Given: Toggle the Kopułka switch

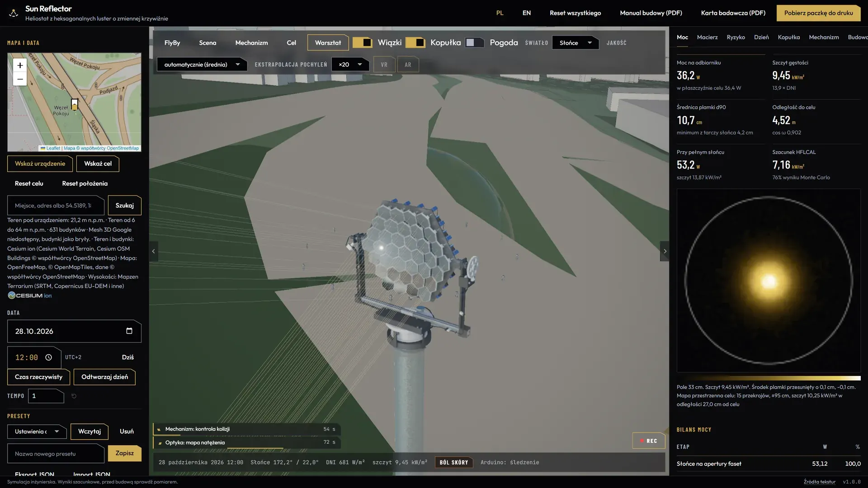Looking at the screenshot, I should click(x=415, y=42).
